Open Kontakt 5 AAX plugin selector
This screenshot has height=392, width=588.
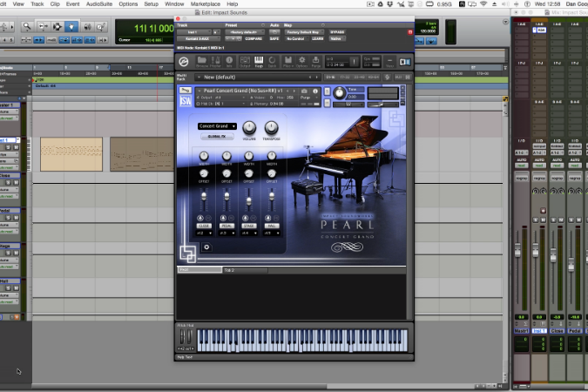tap(198, 38)
